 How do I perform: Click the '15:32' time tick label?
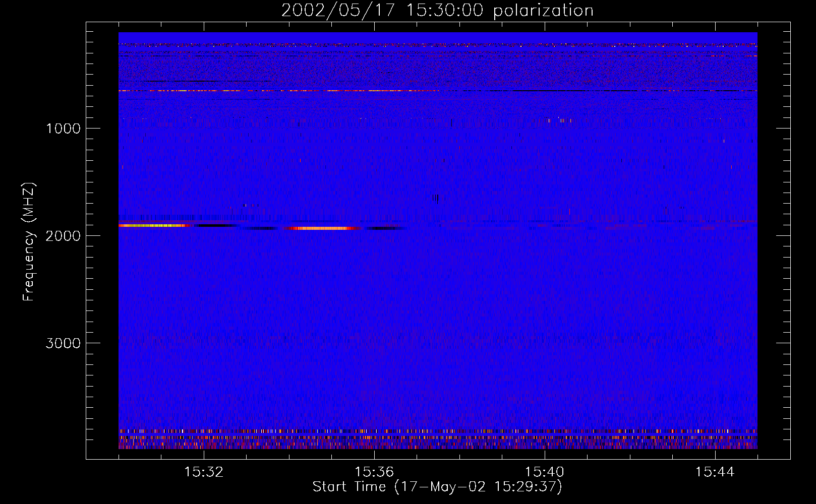coord(204,472)
